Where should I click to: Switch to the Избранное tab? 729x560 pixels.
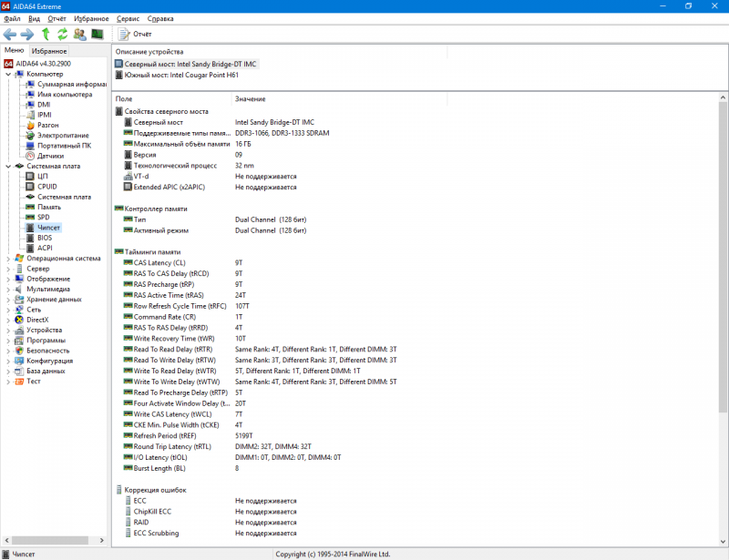(x=48, y=51)
